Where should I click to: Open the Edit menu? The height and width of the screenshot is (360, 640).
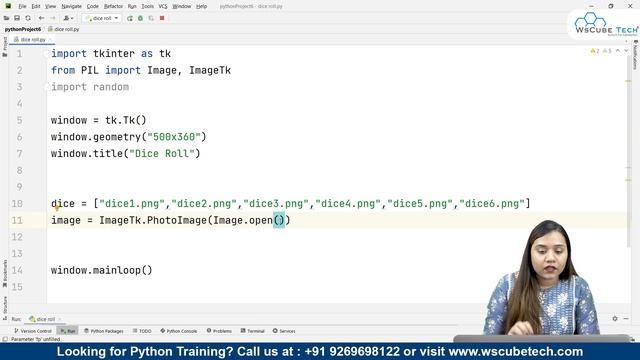pyautogui.click(x=36, y=6)
